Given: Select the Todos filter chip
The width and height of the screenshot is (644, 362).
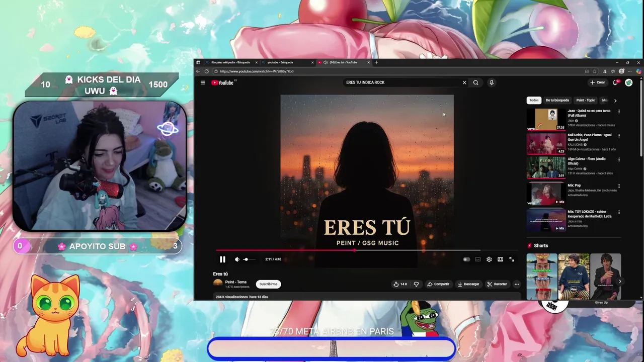Looking at the screenshot, I should [x=534, y=100].
